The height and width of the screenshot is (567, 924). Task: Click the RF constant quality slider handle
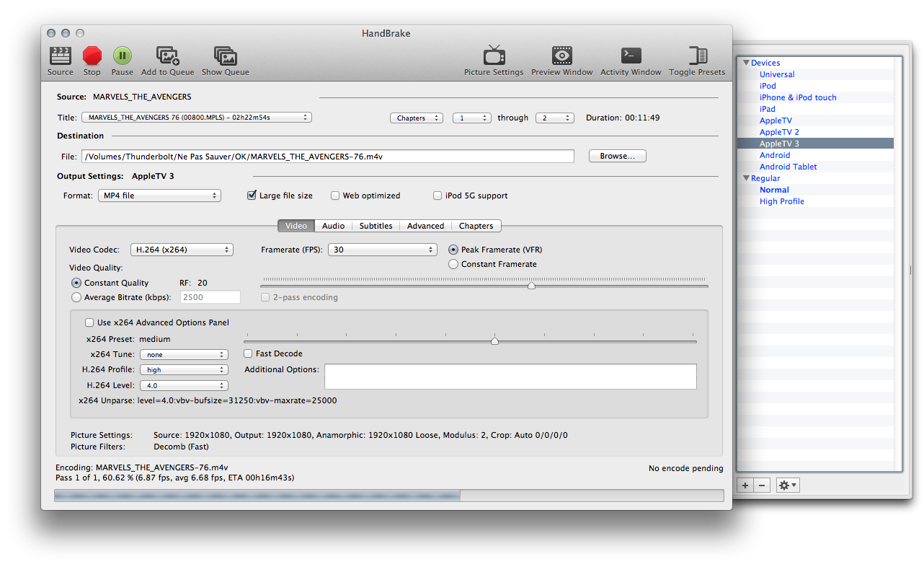[531, 286]
